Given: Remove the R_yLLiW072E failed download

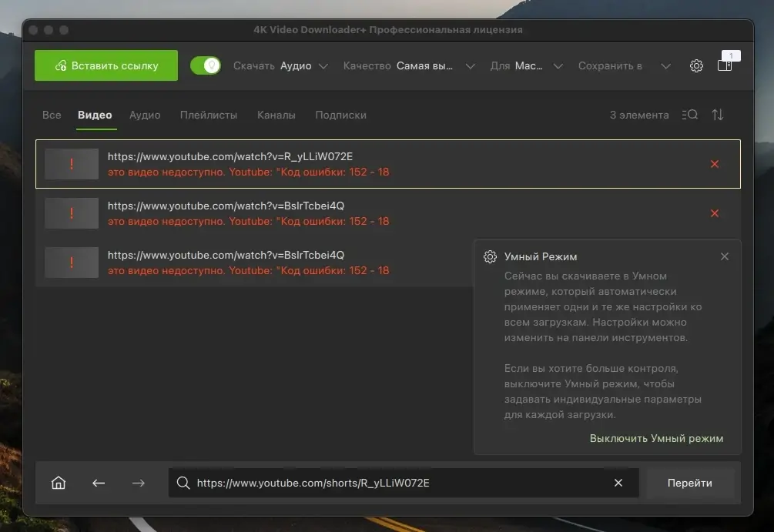Looking at the screenshot, I should (714, 164).
